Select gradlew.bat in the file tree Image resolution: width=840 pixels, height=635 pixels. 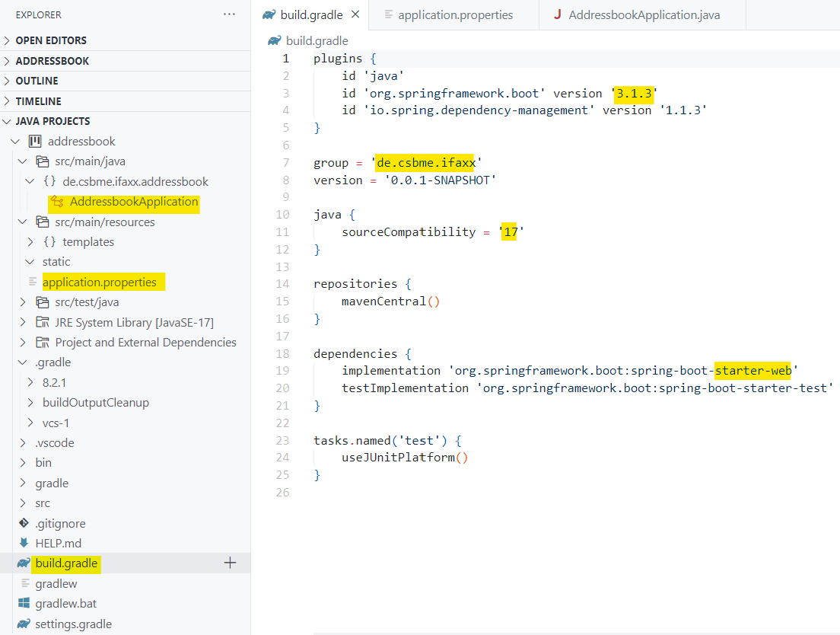(66, 603)
